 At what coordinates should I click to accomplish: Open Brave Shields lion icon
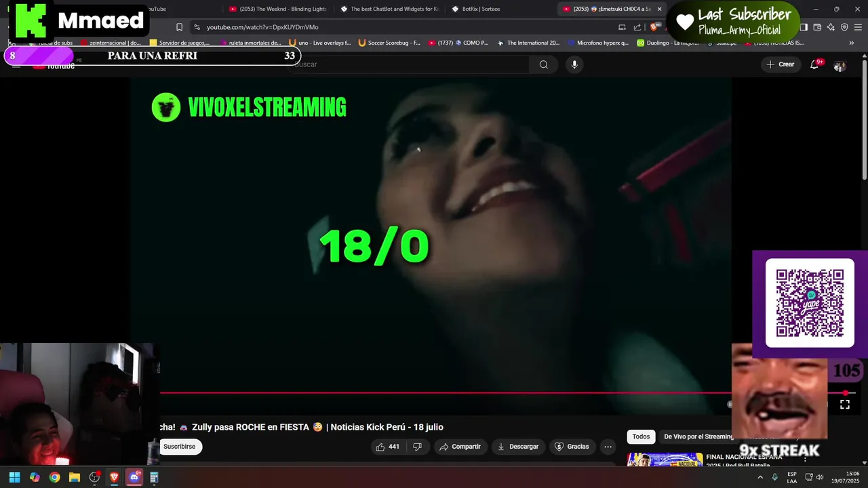[654, 27]
